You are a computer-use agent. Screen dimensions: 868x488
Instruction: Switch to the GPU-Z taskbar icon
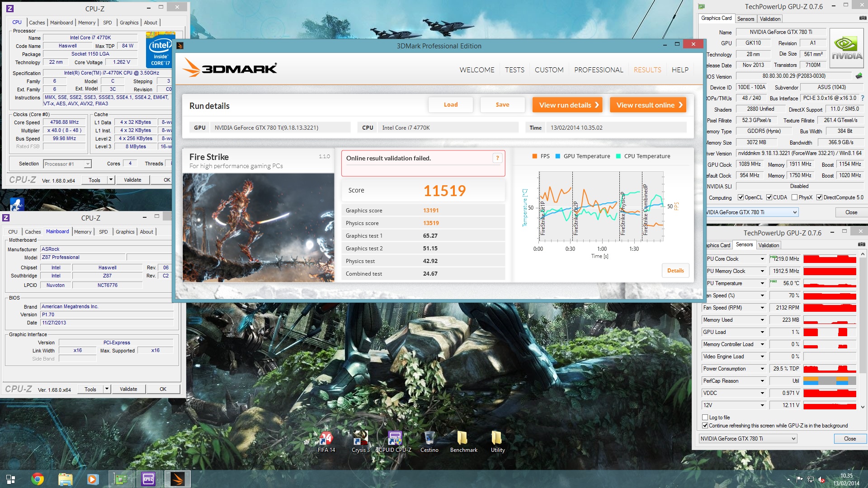pos(120,479)
